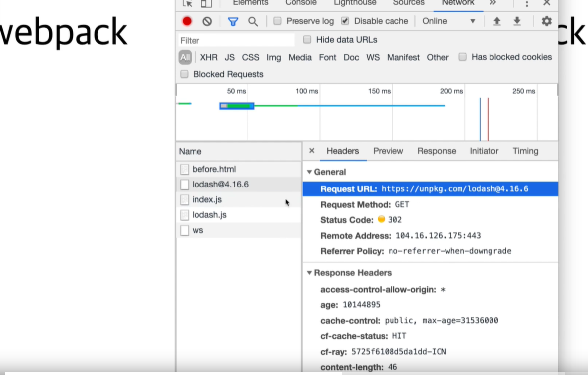Switch to the Preview tab
The height and width of the screenshot is (375, 588).
[x=388, y=151]
